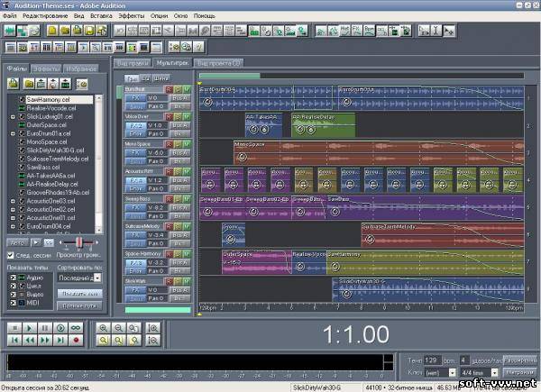
Task: Open the Эффекты menu
Action: [132, 16]
